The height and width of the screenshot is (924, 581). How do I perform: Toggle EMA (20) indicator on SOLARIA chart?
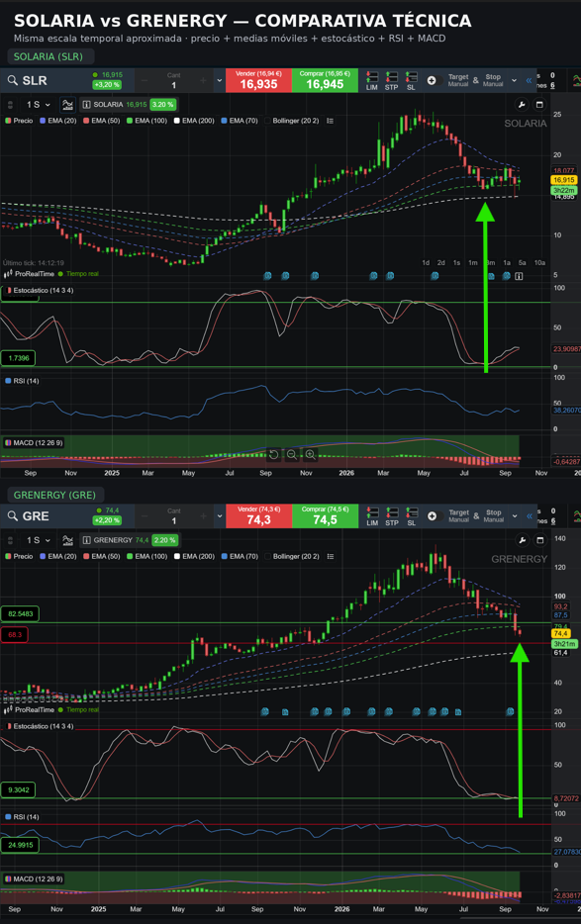click(x=57, y=121)
